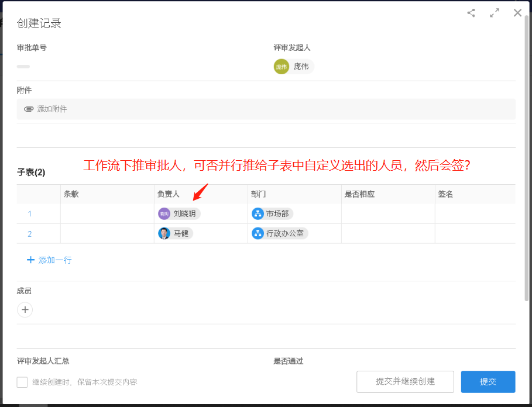Click the organization icon beside 行政办公室

pyautogui.click(x=258, y=233)
